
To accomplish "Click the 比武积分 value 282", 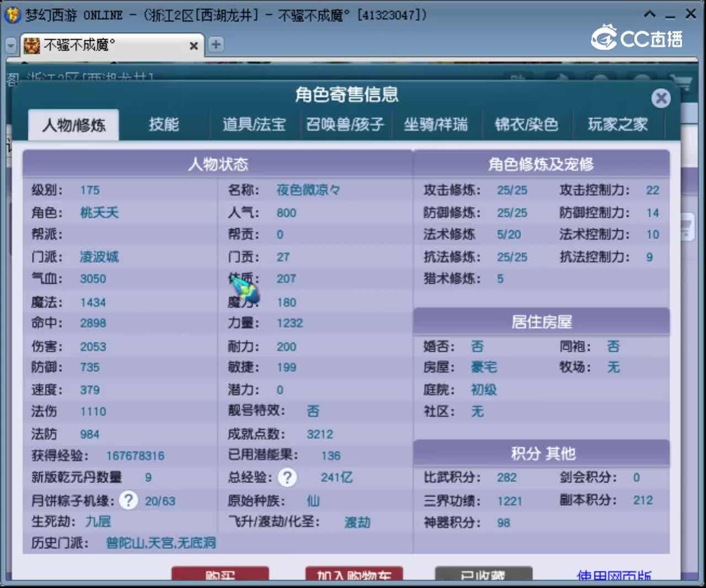I will point(507,478).
